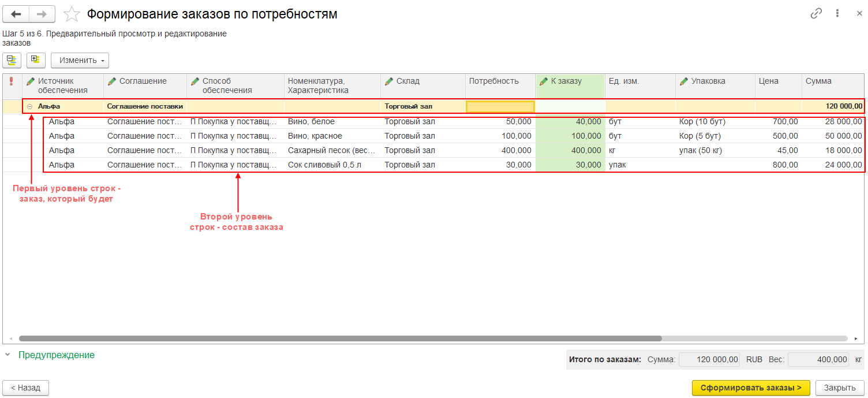Click the 100,000 К заказу cell for red wine
This screenshot has height=398, width=868.
click(x=570, y=136)
